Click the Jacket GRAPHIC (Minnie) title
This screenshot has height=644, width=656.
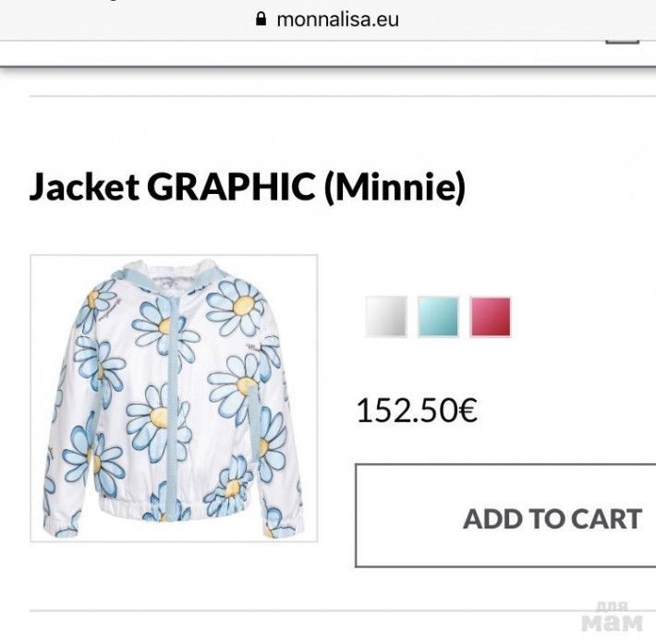(x=247, y=188)
